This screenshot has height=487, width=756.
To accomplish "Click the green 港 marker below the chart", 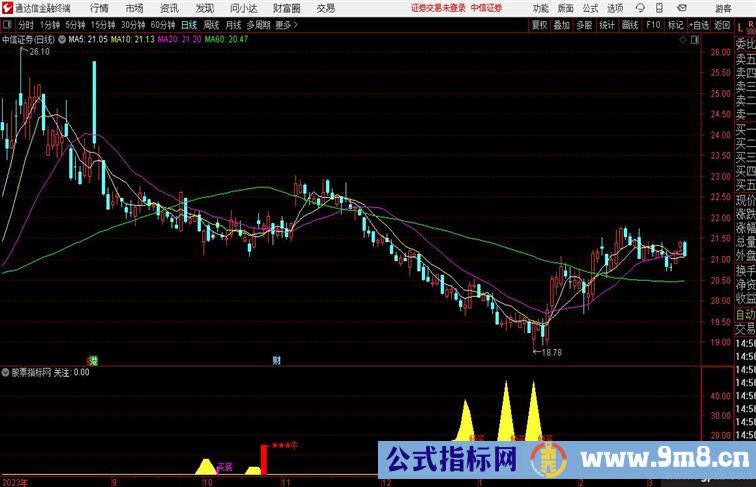I will click(x=93, y=359).
